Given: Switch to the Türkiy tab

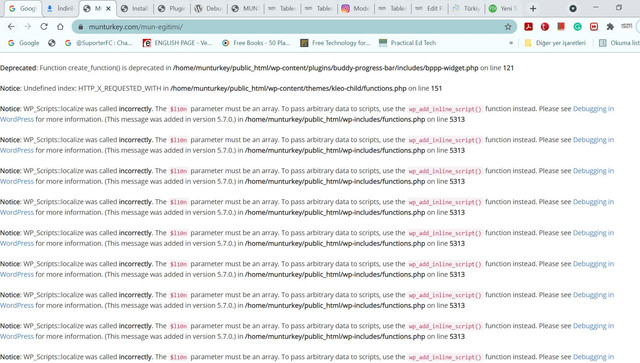Looking at the screenshot, I should click(x=466, y=9).
